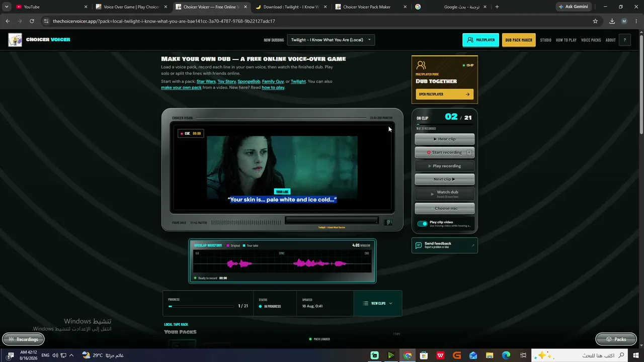Click the Multiplayer button in the header

coord(480,40)
